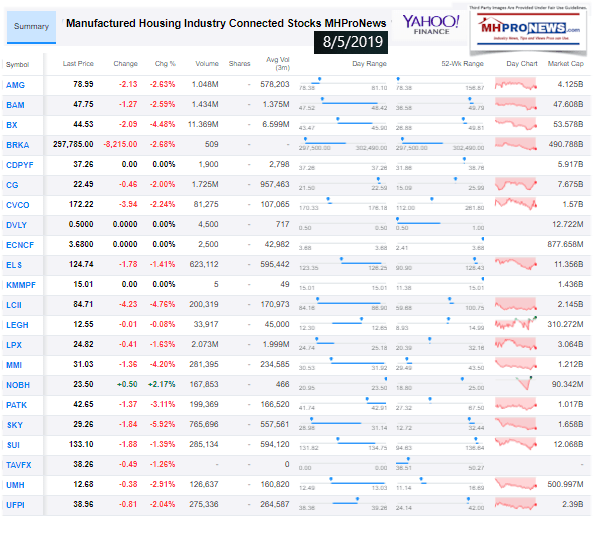Open the UMH ticker link
The width and height of the screenshot is (593, 534).
(16, 486)
